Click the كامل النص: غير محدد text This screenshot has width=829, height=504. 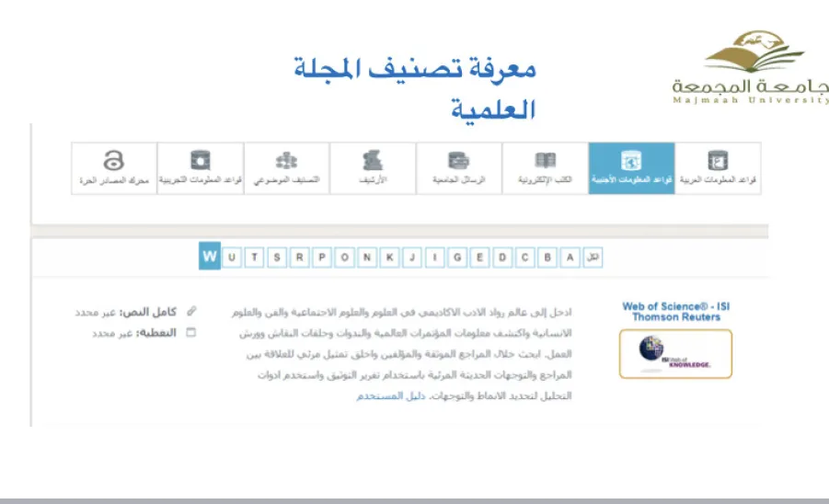click(126, 312)
